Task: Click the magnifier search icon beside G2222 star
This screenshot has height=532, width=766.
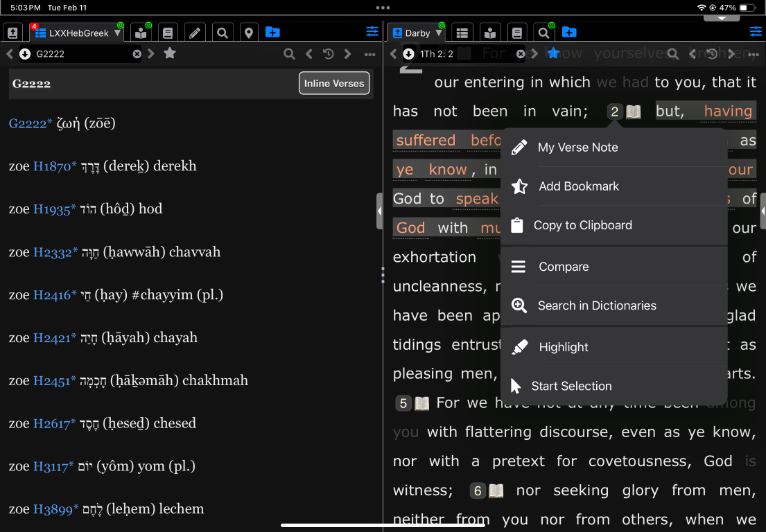Action: (x=289, y=54)
